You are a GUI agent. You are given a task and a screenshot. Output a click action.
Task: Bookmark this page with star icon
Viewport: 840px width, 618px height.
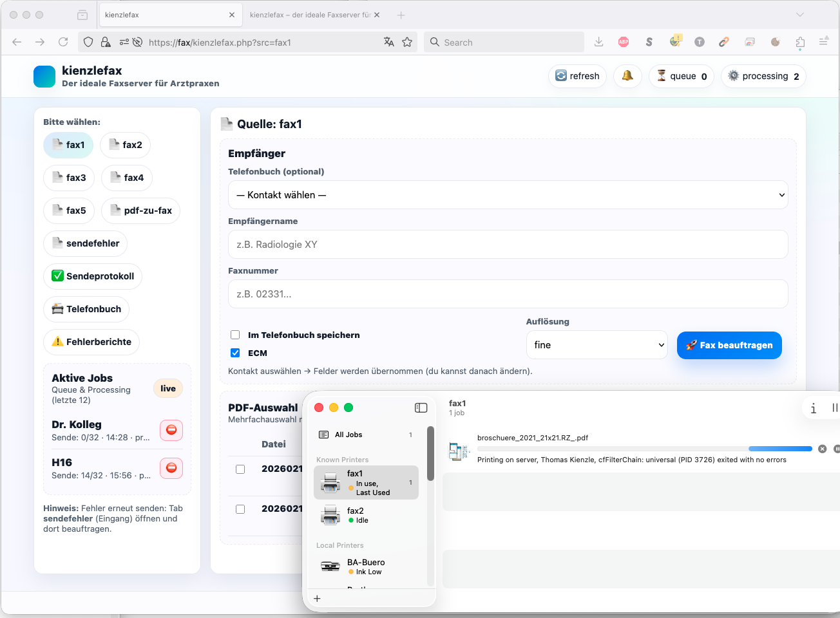click(x=407, y=42)
